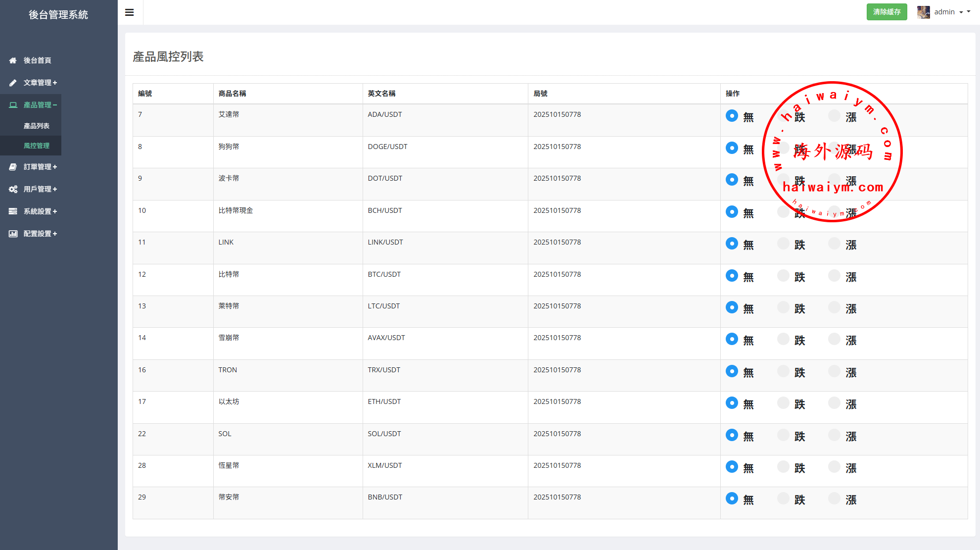Select 跌 radio for BTC/USDT row

[783, 276]
